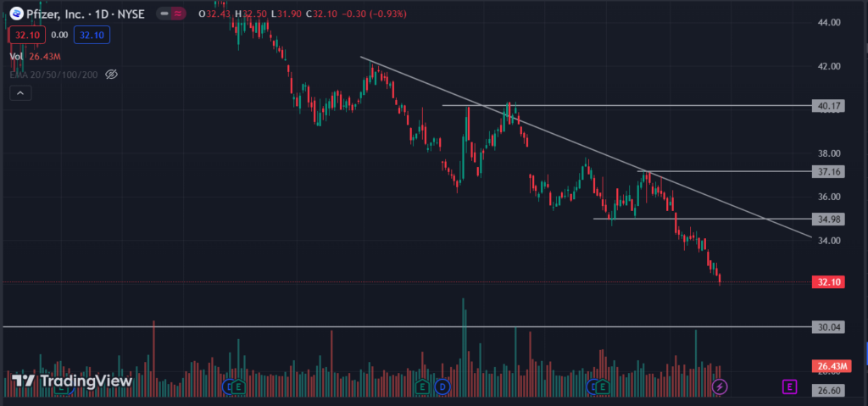Screen dimensions: 868x406
Task: Click the 26.43M volume value in the legend
Action: [45, 57]
